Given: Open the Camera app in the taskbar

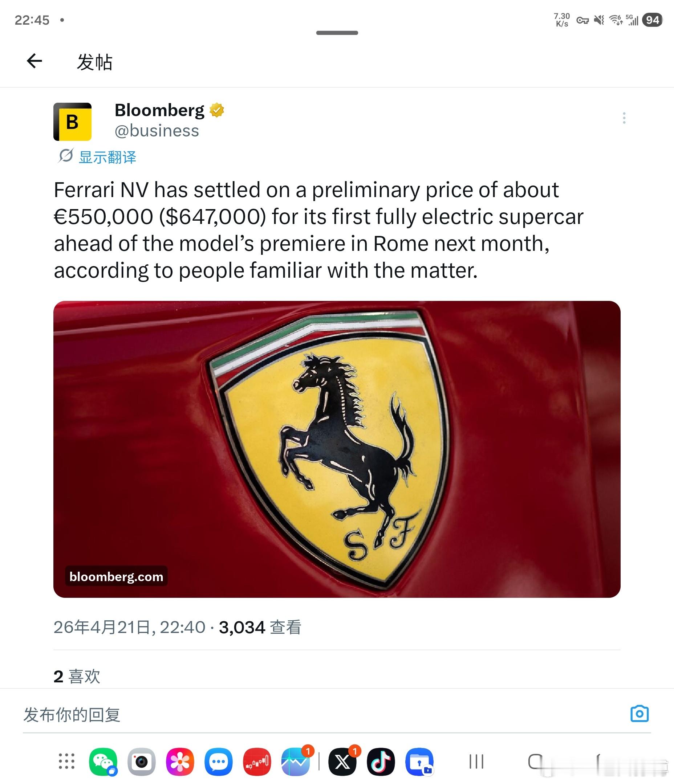Looking at the screenshot, I should [142, 761].
